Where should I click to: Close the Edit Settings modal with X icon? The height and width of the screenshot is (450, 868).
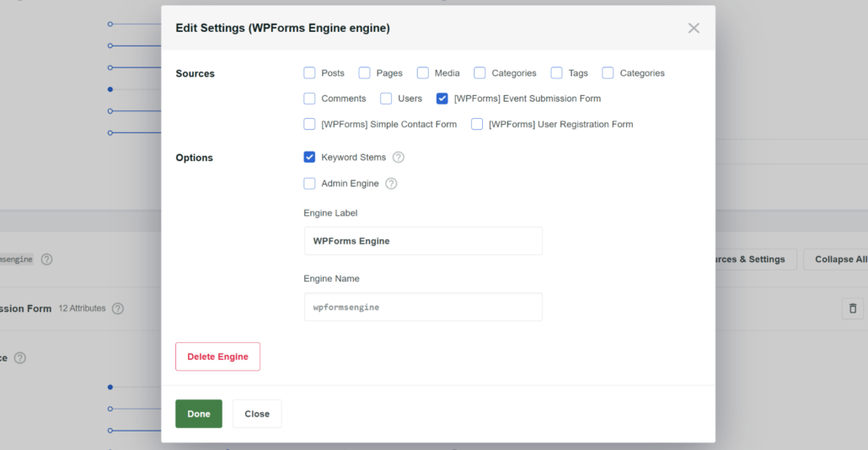pos(694,28)
